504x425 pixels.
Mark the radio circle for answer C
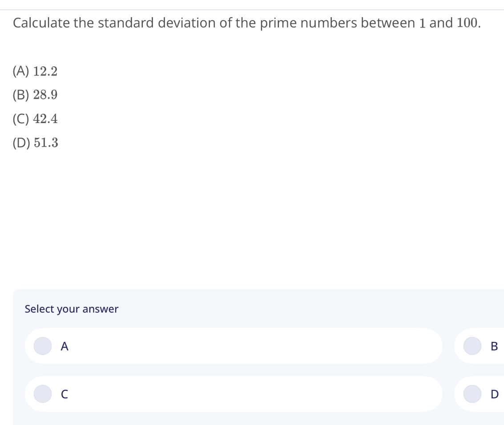click(43, 393)
